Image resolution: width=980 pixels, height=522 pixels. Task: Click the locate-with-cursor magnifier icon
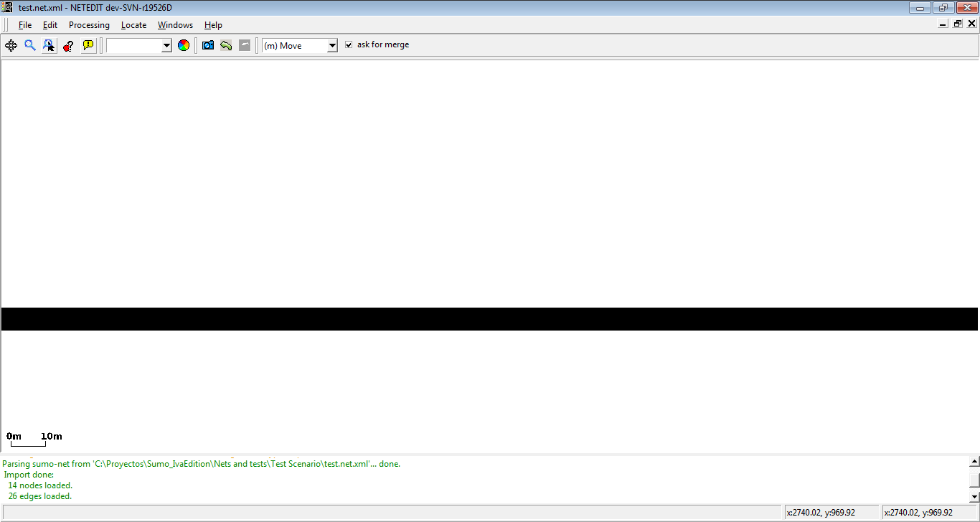coord(49,45)
